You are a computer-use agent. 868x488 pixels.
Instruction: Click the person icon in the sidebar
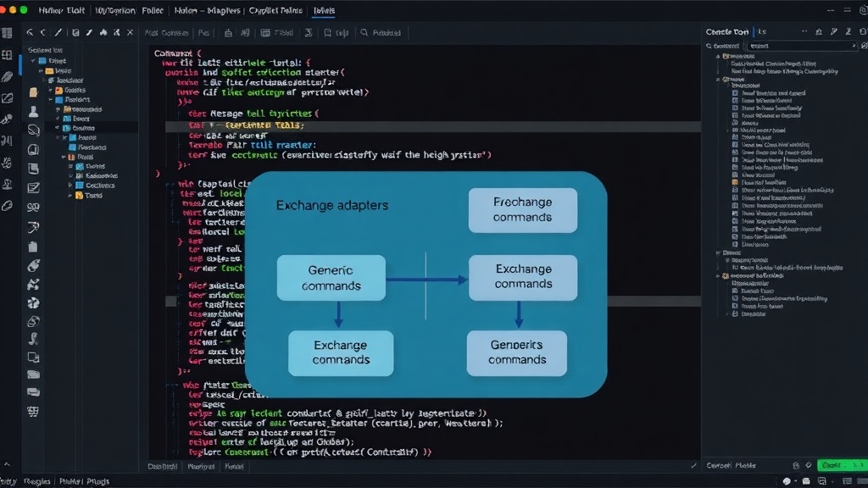point(33,112)
